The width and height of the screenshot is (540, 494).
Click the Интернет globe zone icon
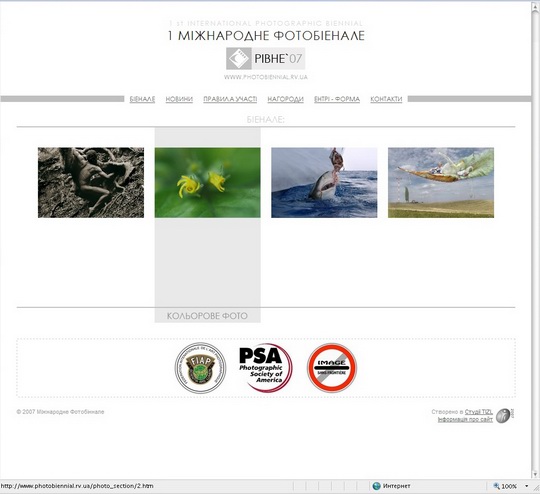click(377, 486)
